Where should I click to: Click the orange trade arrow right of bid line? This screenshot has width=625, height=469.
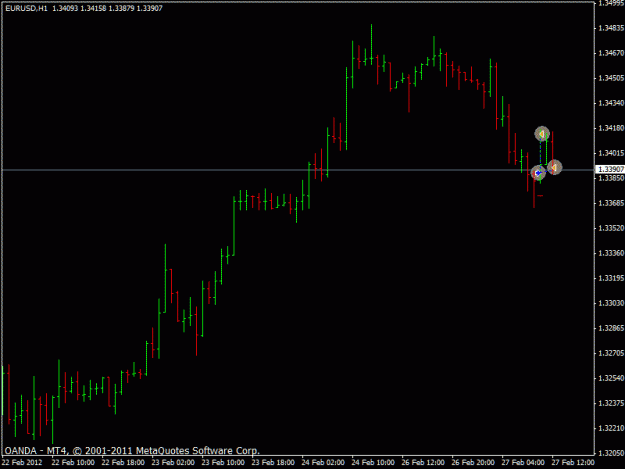[554, 167]
